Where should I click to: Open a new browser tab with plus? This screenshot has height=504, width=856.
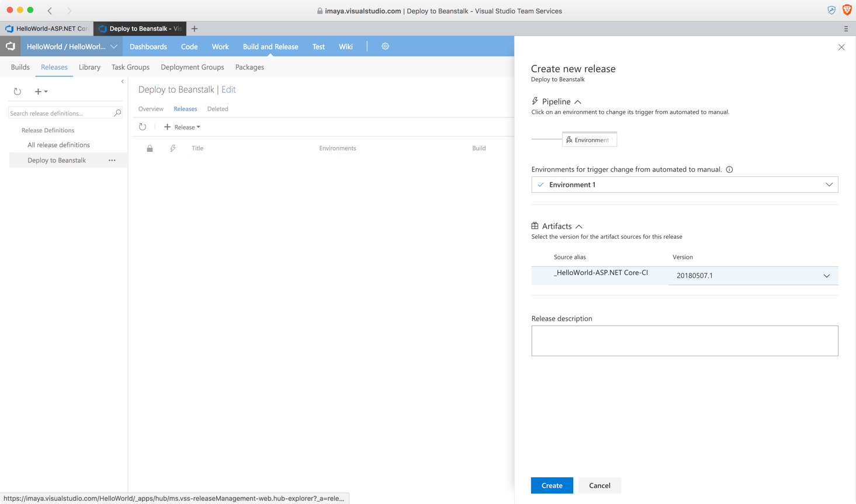coord(195,29)
